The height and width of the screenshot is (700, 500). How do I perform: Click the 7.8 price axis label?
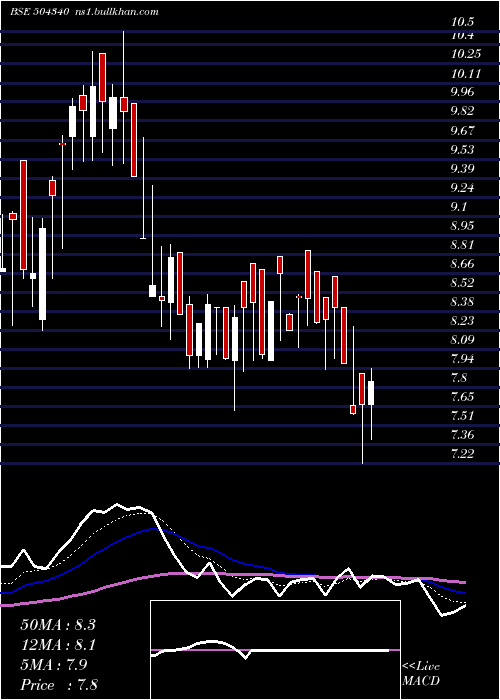tap(461, 378)
